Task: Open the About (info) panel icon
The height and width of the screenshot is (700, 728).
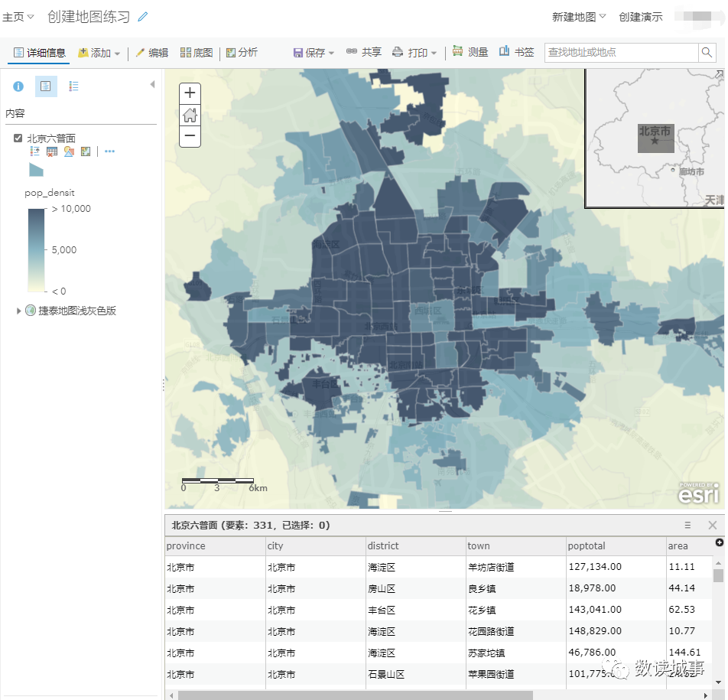Action: (x=18, y=86)
